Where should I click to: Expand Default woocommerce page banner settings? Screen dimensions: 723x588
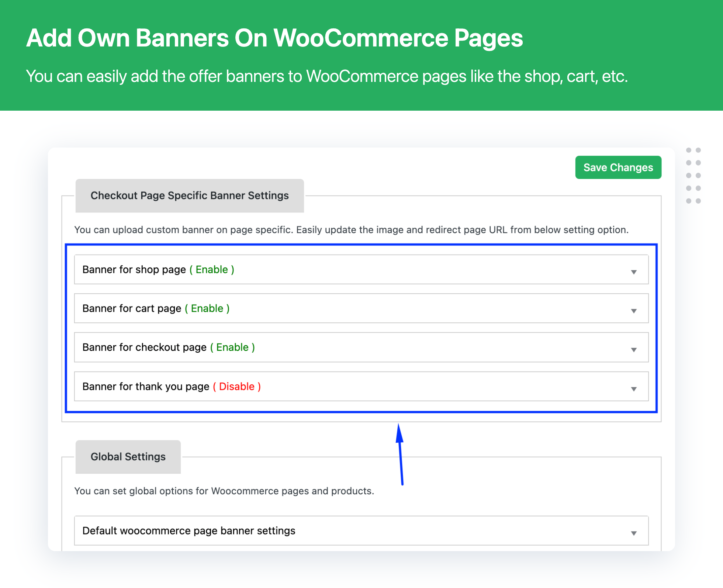pos(361,530)
